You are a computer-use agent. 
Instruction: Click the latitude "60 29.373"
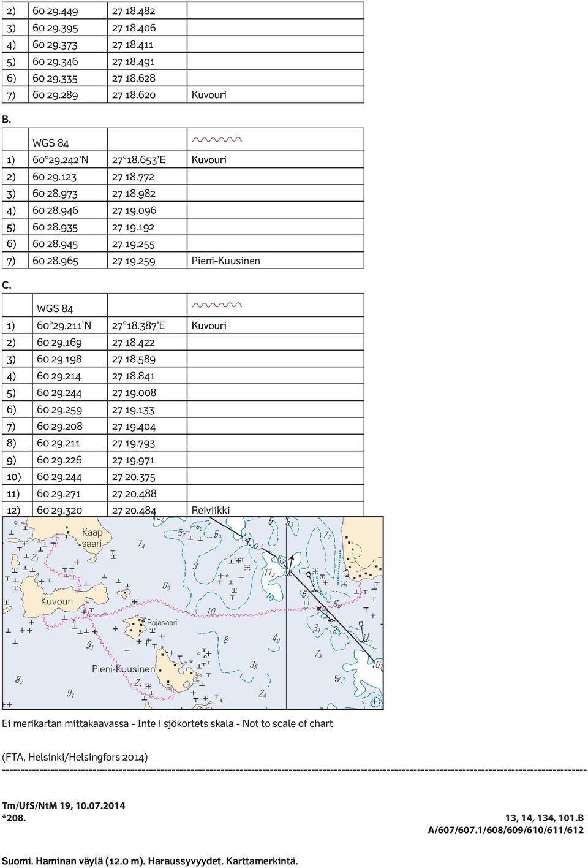coord(55,45)
